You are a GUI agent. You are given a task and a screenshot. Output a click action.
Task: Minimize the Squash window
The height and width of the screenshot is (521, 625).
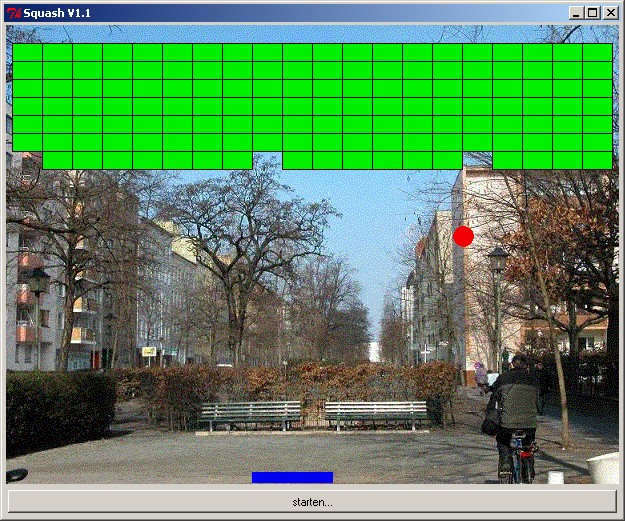point(577,12)
